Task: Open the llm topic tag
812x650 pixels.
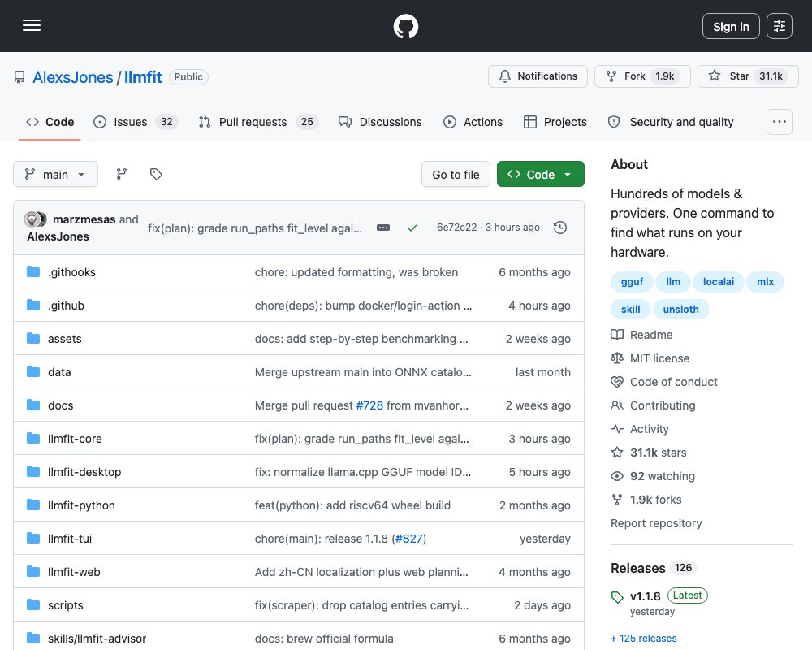Action: coord(672,281)
